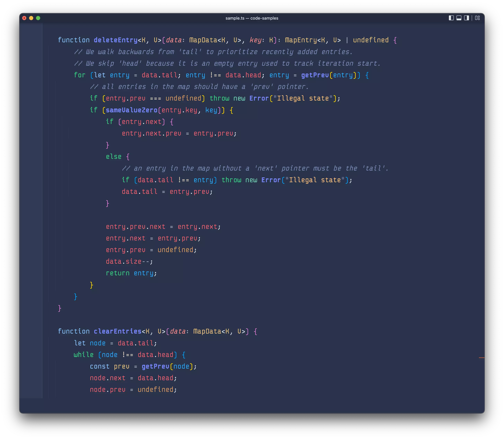Click the red close window button
Viewport: 504px width, 439px height.
(x=24, y=18)
